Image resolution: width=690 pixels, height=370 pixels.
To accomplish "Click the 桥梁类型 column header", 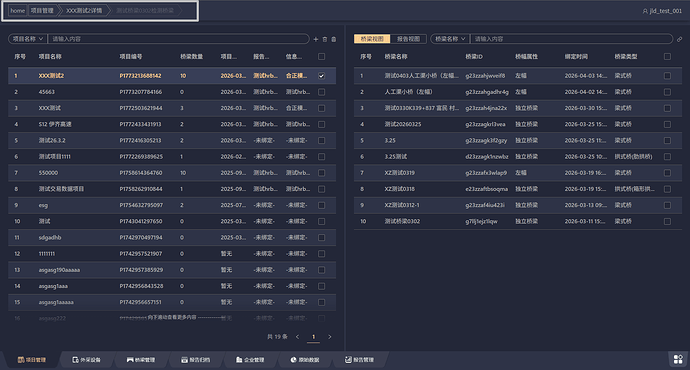I will point(626,57).
